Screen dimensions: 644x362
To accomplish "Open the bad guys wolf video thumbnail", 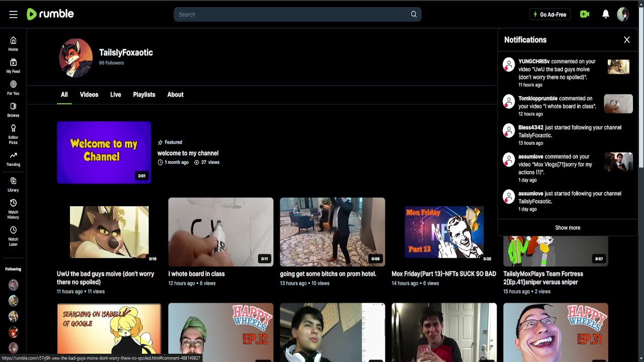I will [x=109, y=232].
